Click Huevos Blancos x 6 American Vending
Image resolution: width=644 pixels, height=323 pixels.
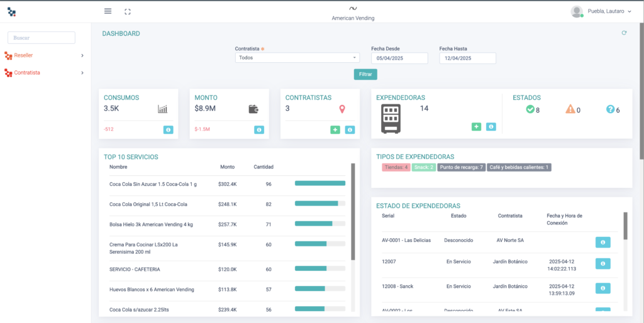click(x=152, y=289)
